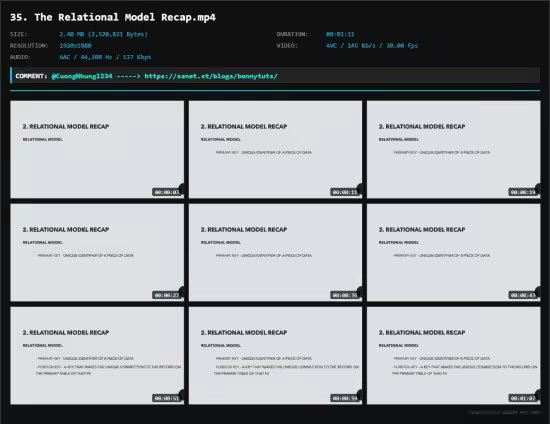Click the @CuongNhung1234 username

click(82, 76)
